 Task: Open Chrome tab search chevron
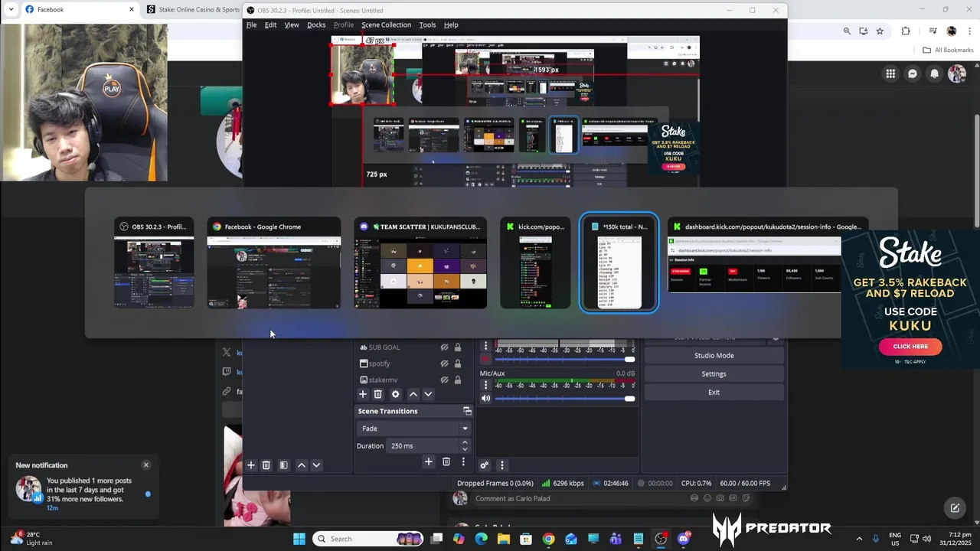[11, 9]
